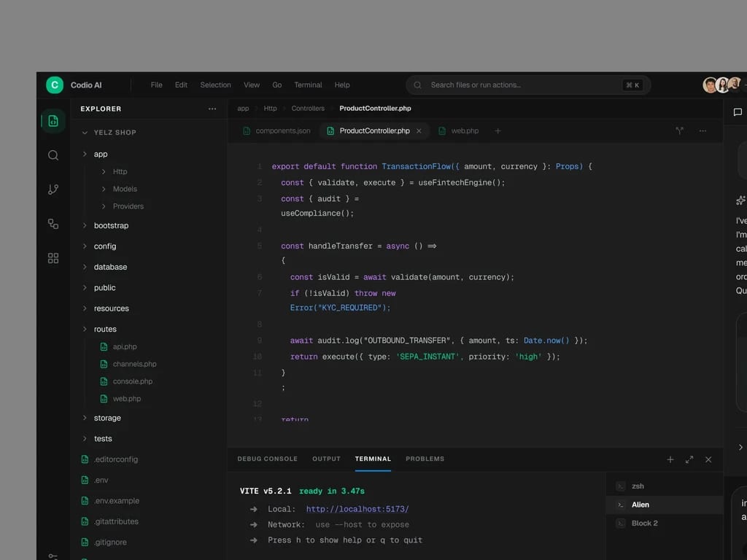Viewport: 747px width, 560px height.
Task: Open the Extensions grid icon in sidebar
Action: click(x=53, y=258)
